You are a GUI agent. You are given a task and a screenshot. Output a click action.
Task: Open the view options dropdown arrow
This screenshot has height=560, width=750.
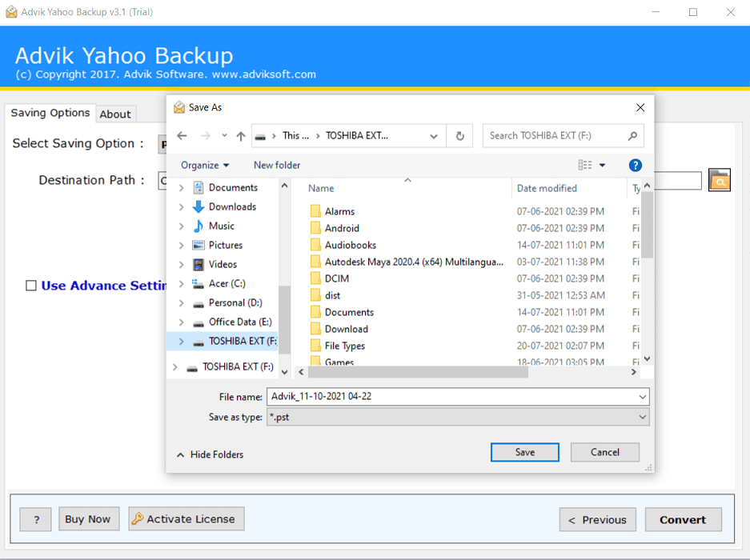tap(602, 165)
